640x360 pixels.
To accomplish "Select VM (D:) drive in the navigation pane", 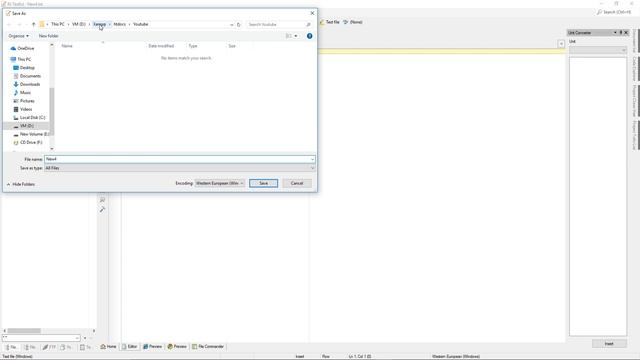I will [x=27, y=126].
